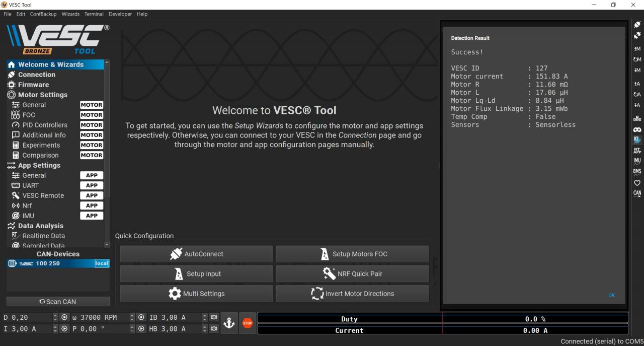Open the Firmware page
This screenshot has height=346, width=644.
click(x=55, y=85)
